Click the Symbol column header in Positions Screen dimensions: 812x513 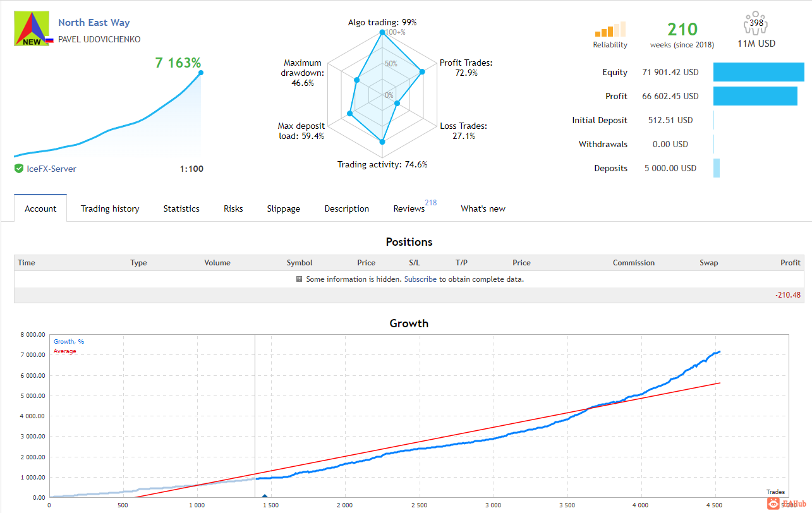(x=300, y=263)
